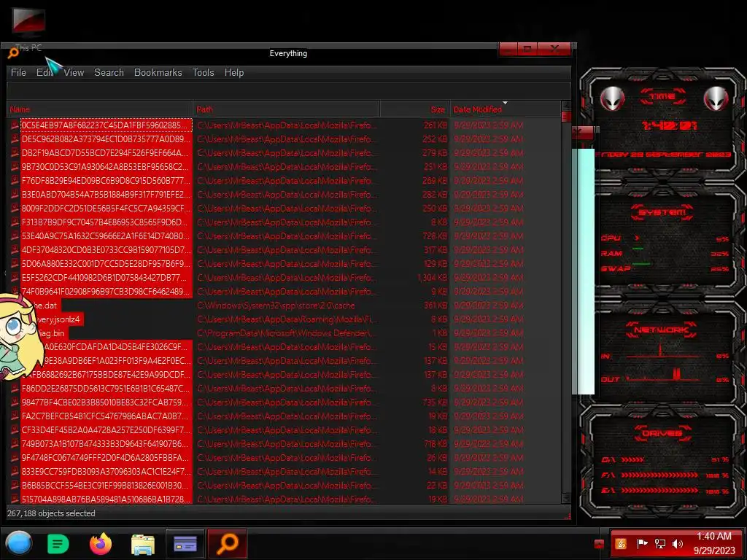Click the orange Java tray icon

click(621, 544)
